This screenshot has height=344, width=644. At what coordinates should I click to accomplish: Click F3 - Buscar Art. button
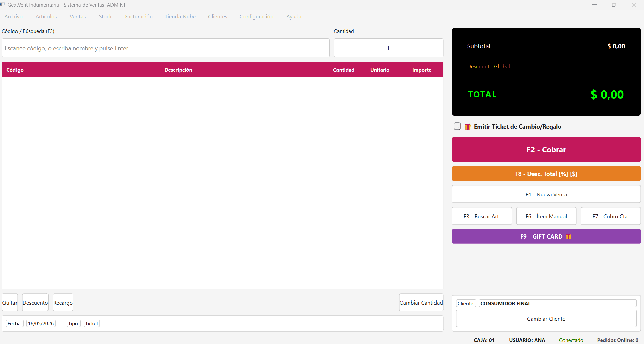pos(482,216)
